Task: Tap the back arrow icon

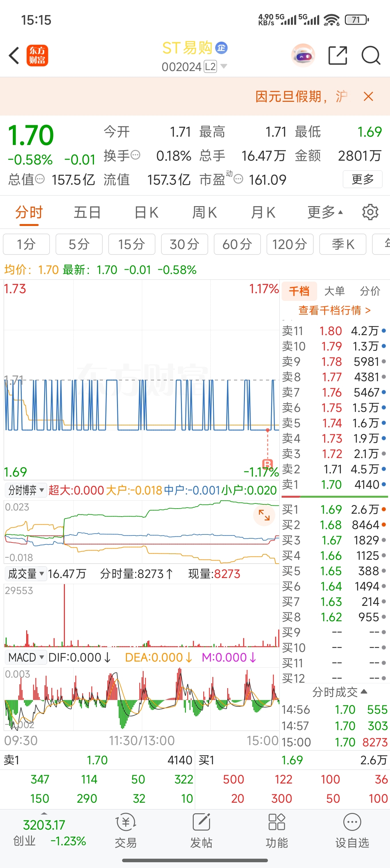Action: pyautogui.click(x=14, y=56)
